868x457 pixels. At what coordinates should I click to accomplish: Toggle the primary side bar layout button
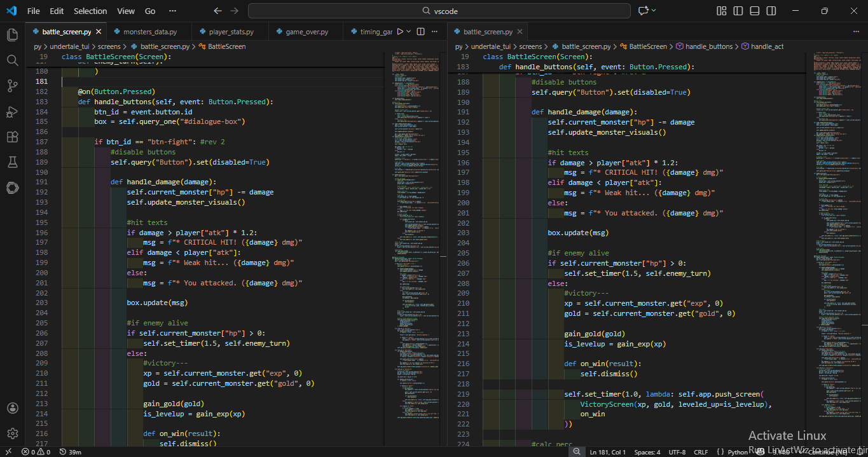[738, 11]
